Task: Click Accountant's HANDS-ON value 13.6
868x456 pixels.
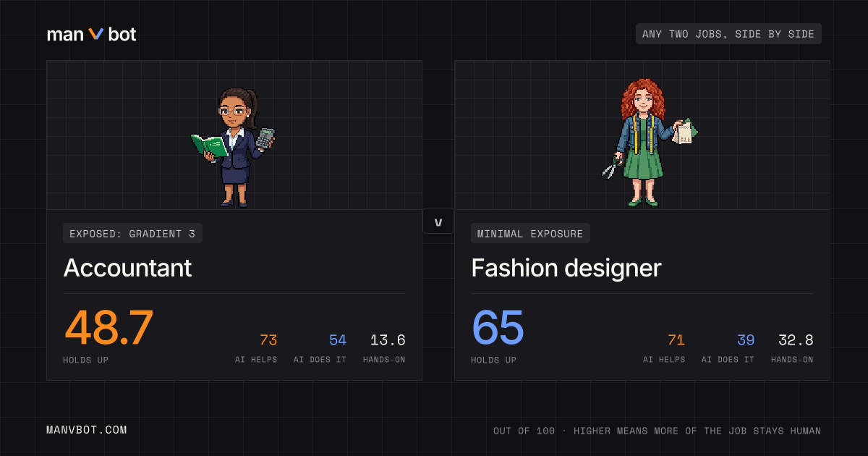Action: click(x=388, y=340)
